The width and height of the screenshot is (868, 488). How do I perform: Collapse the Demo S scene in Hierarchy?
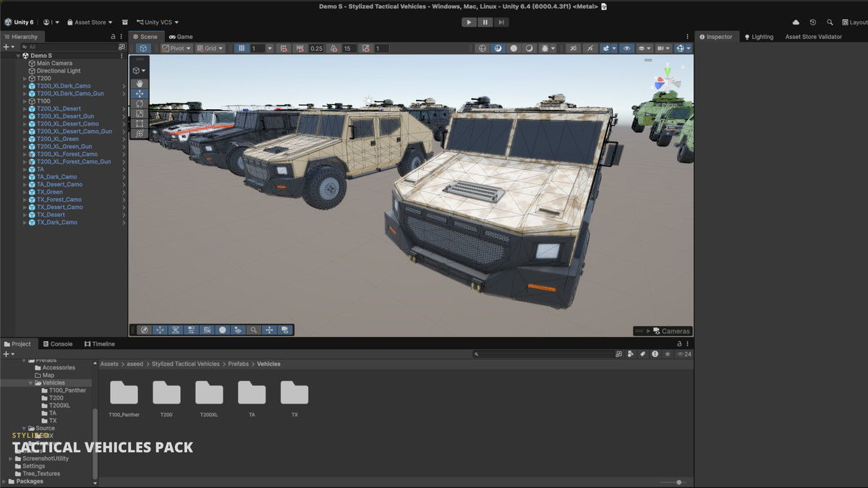tap(19, 56)
